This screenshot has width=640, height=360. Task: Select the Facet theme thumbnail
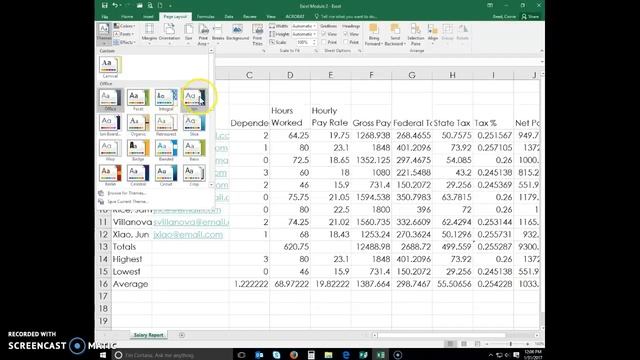point(138,100)
